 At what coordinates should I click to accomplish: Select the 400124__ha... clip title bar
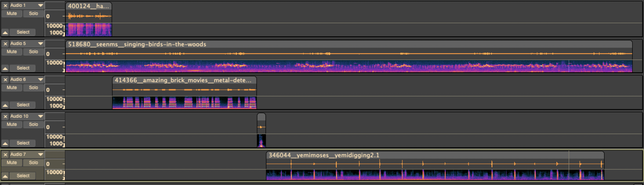point(89,6)
